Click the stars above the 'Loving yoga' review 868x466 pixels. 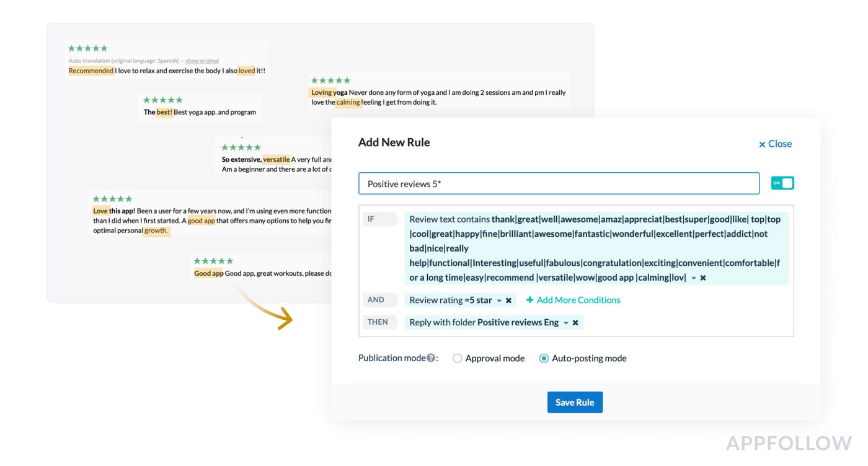(330, 81)
